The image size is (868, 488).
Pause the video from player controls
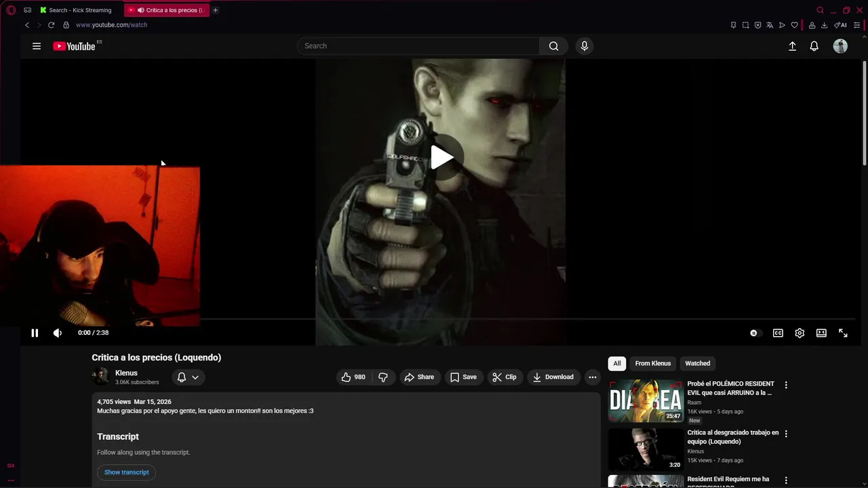click(35, 333)
